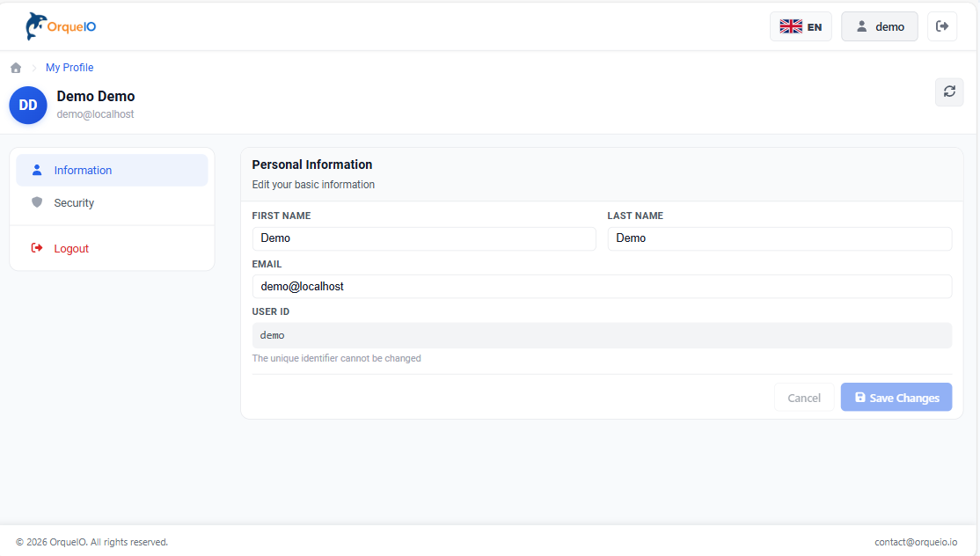Screen dimensions: 980x556
Task: Click the sign-out icon in the header
Action: tap(942, 26)
